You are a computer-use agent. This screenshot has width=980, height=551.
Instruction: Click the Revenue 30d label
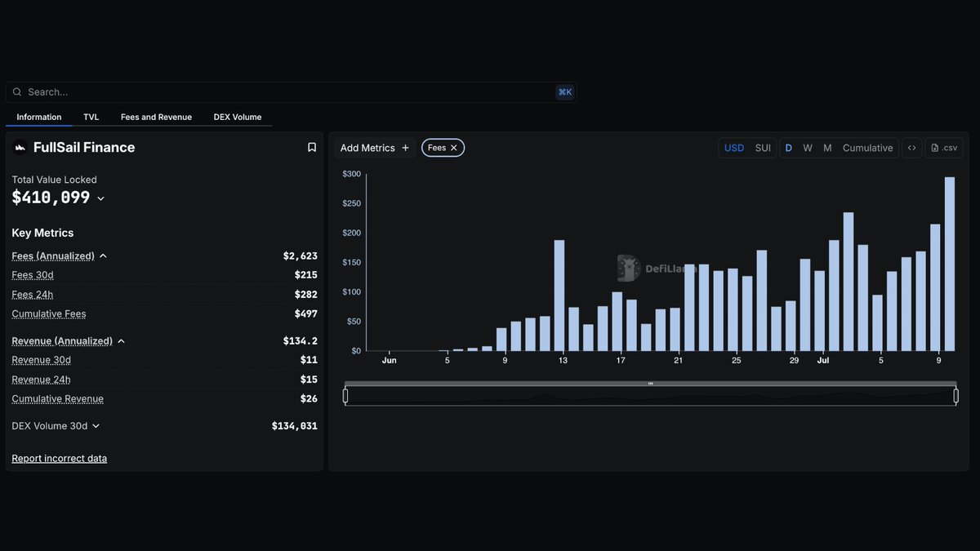coord(41,360)
